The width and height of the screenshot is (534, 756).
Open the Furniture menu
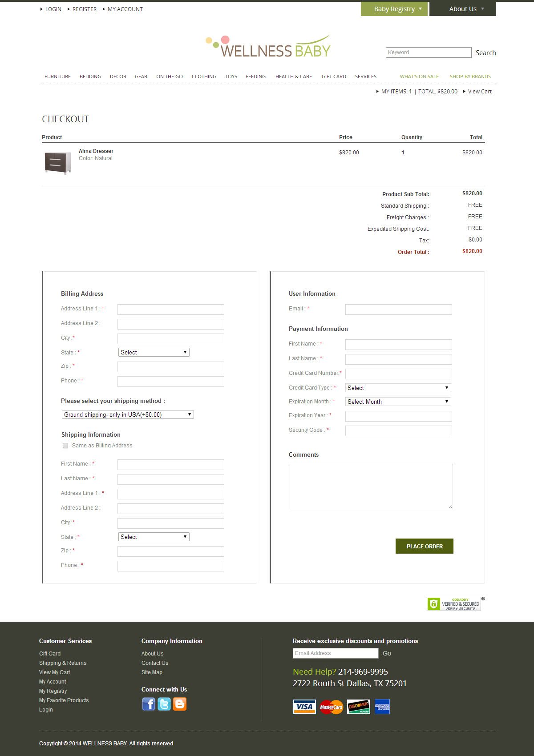pos(58,76)
